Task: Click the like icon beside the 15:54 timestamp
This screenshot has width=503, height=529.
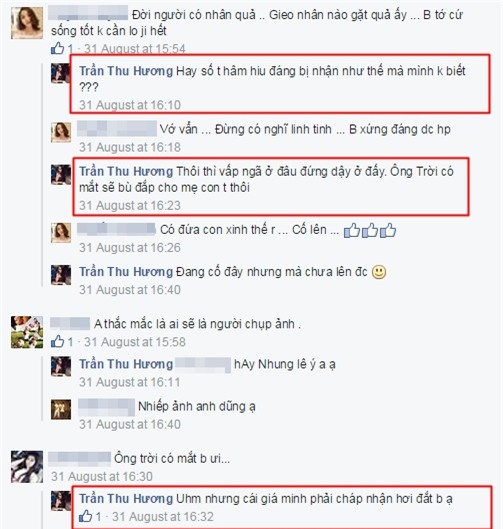Action: pos(57,48)
